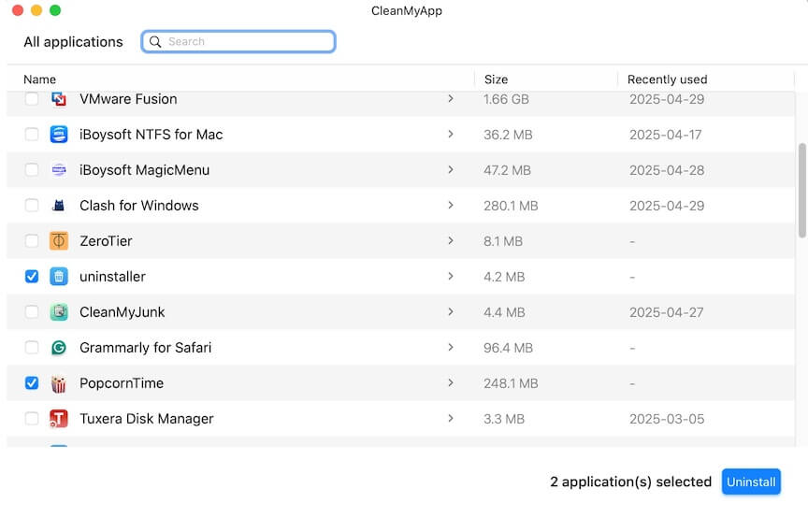Click the VMware Fusion app icon
The width and height of the screenshot is (808, 532).
point(59,99)
